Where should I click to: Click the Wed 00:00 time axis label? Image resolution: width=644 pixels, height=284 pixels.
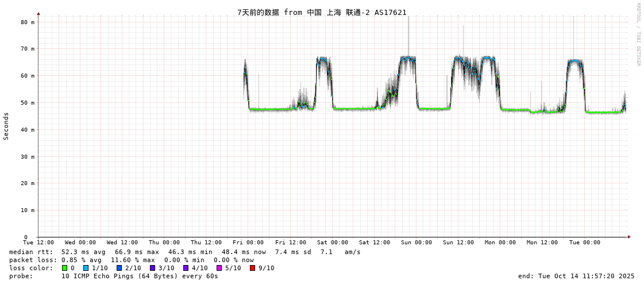tap(80, 243)
